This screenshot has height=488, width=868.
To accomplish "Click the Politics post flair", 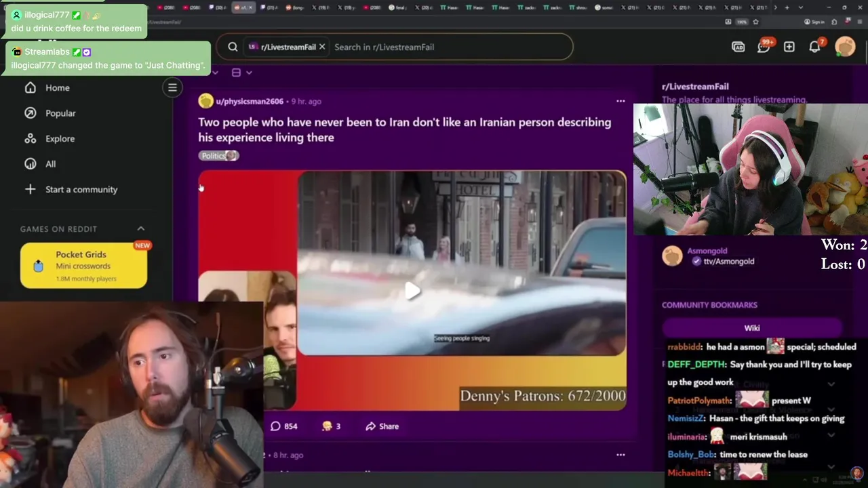I will point(218,156).
